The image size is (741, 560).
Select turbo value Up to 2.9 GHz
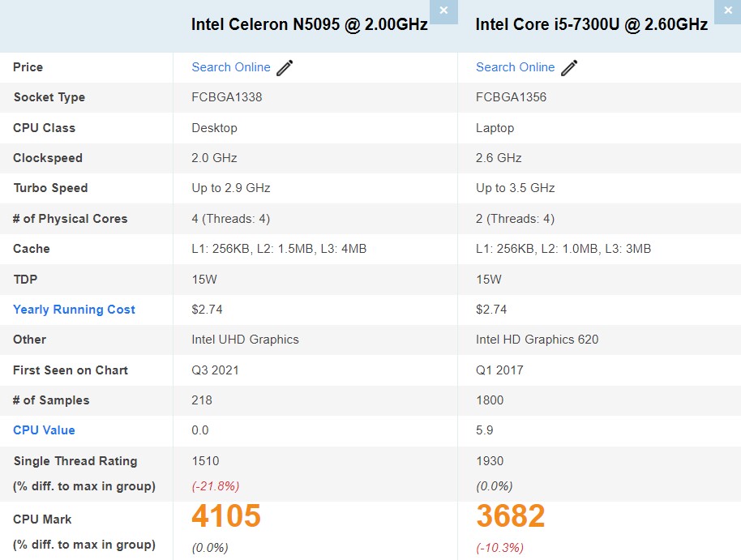click(231, 188)
